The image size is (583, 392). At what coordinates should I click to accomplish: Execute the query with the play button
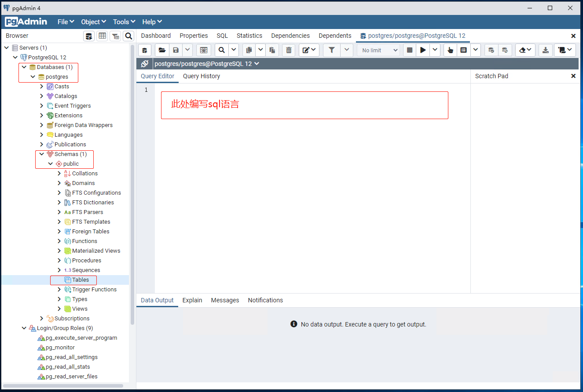(x=423, y=50)
